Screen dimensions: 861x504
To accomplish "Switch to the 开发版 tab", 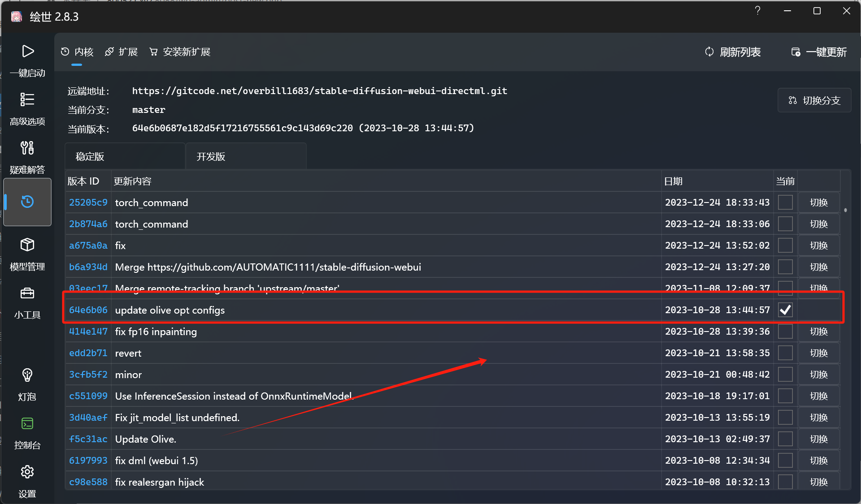I will click(211, 156).
